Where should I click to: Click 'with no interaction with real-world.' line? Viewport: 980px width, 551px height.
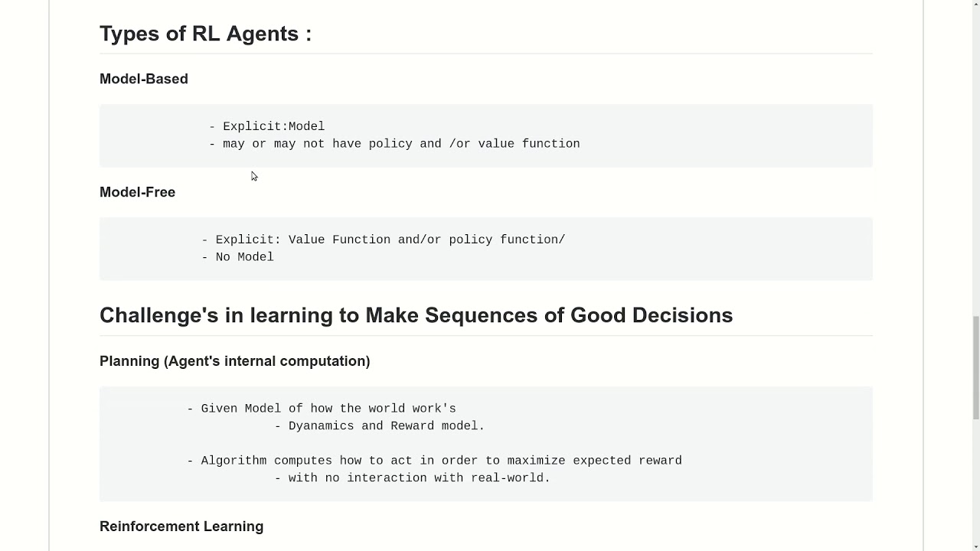[413, 478]
